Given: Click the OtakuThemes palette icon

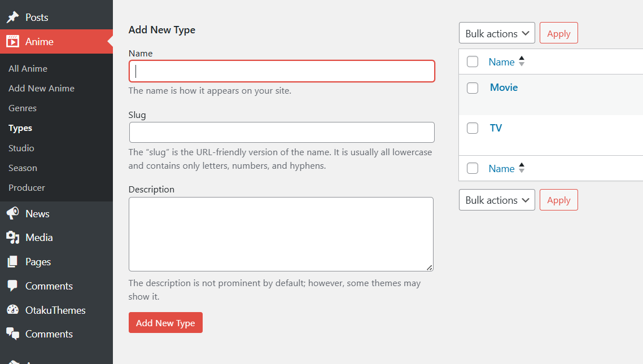Looking at the screenshot, I should click(x=12, y=310).
